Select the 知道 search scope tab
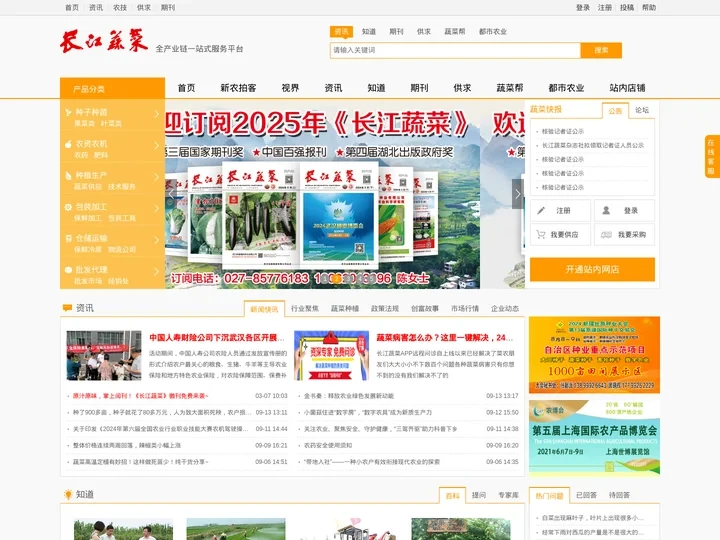Viewport: 720px width, 540px height. pos(369,32)
